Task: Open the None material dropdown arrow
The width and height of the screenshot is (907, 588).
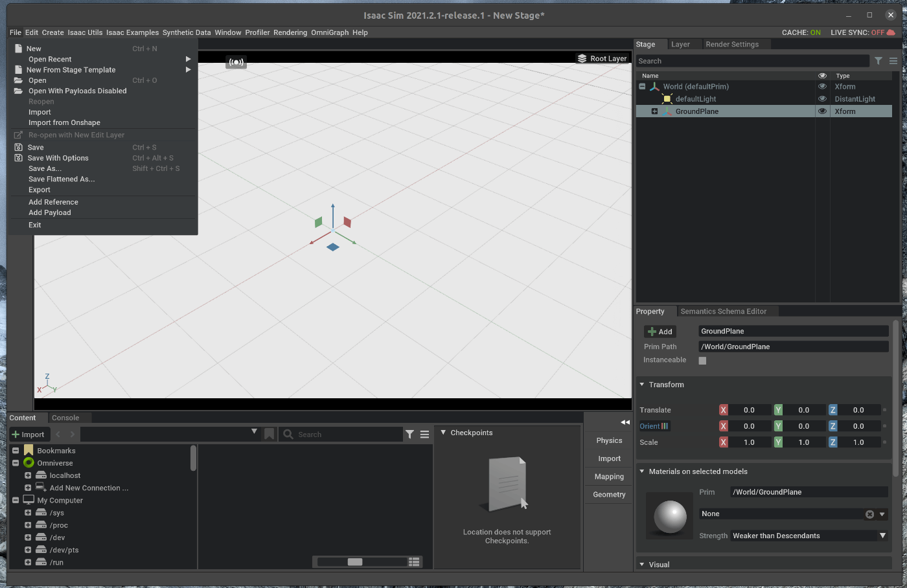Action: [882, 514]
